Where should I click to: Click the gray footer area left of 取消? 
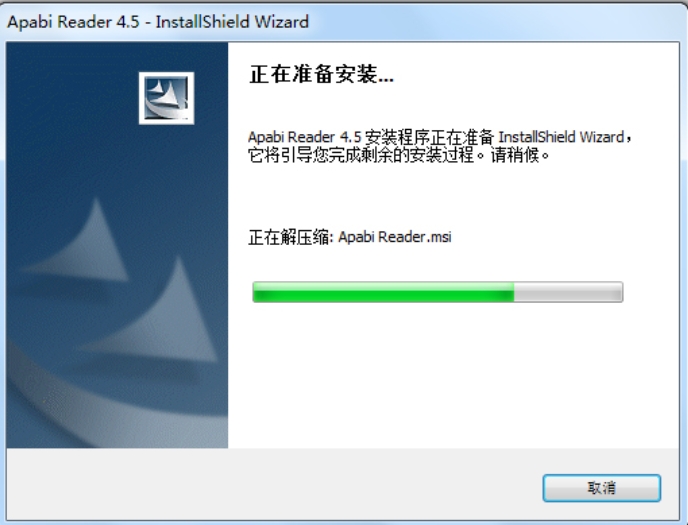tap(274, 485)
